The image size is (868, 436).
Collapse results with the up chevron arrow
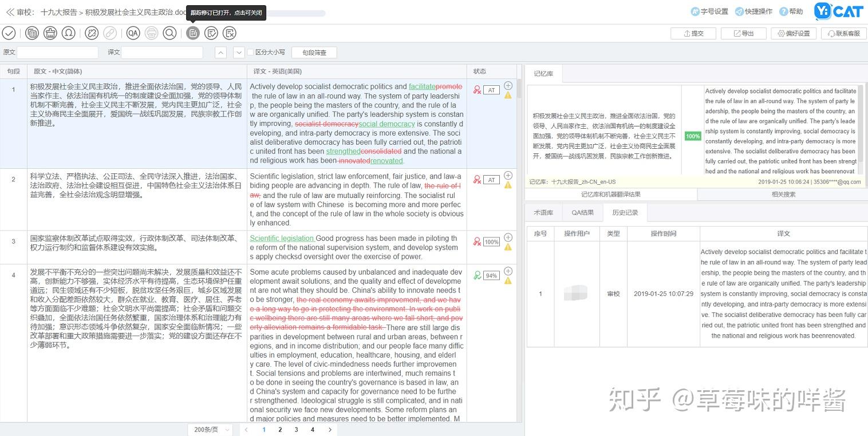(x=220, y=52)
